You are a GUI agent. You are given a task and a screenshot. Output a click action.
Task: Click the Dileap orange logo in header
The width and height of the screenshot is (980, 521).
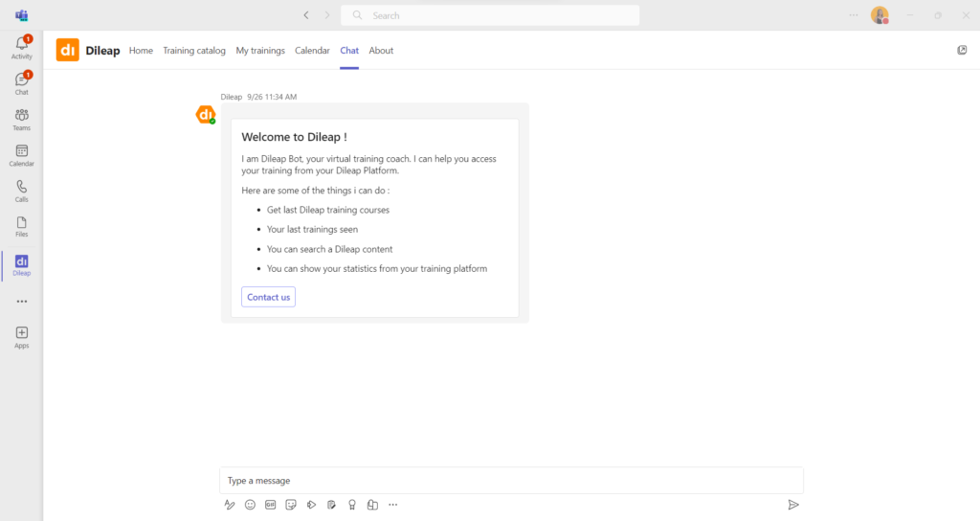click(x=68, y=50)
